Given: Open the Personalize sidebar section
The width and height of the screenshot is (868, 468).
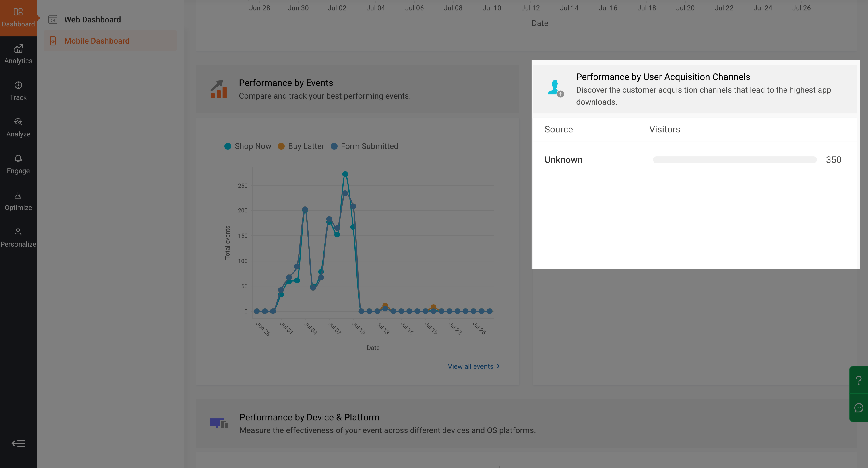Looking at the screenshot, I should (x=18, y=238).
